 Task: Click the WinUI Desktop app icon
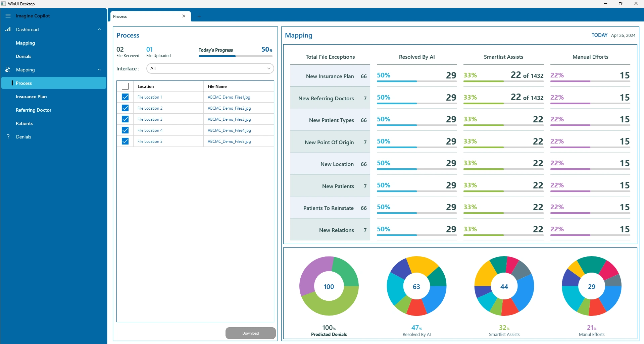pyautogui.click(x=3, y=4)
